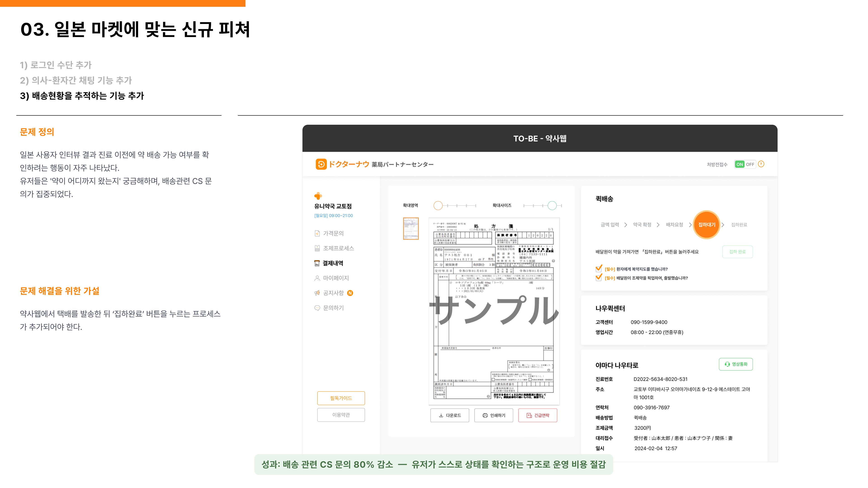868x488 pixels.
Task: Click the phone number 090-1599-9400
Action: [x=649, y=322]
